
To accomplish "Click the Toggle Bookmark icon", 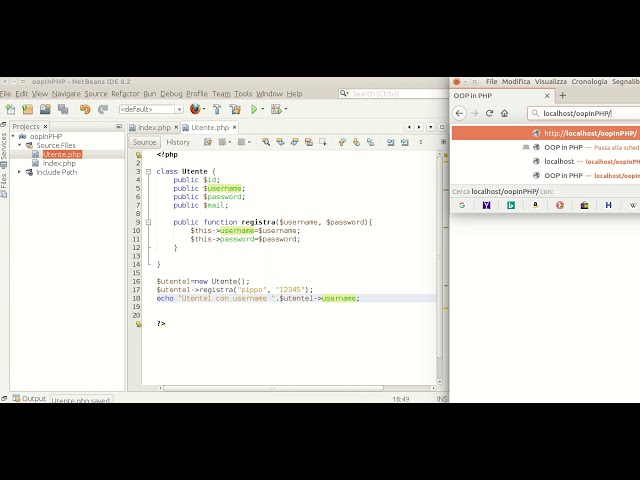I will tap(371, 142).
